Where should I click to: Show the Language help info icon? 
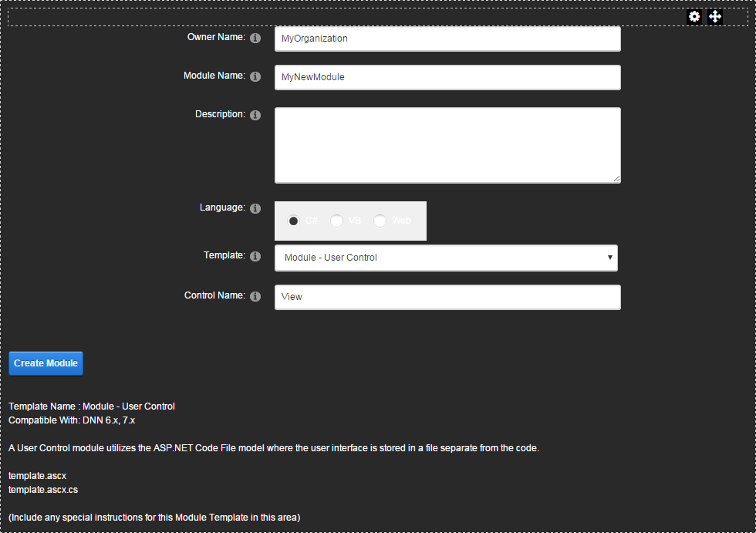[255, 208]
